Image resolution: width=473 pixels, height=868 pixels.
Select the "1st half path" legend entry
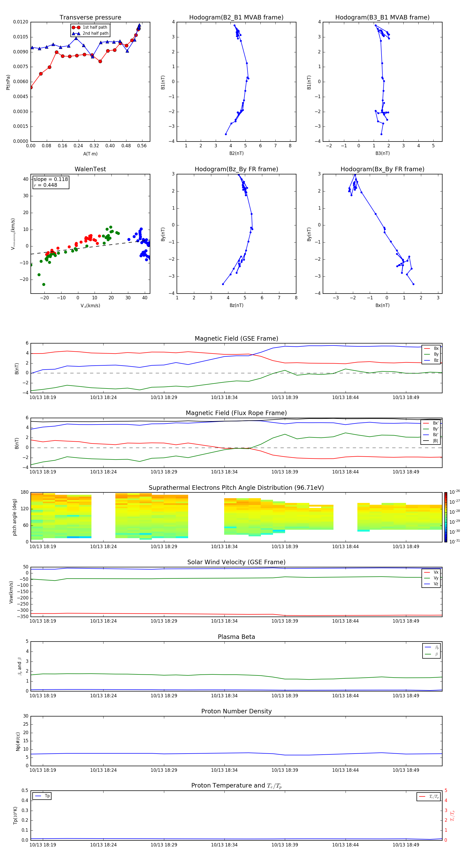(x=90, y=27)
